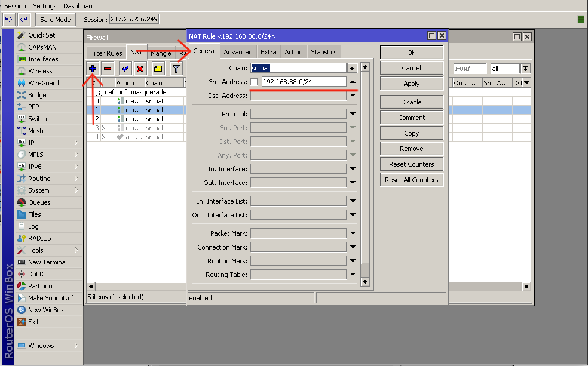This screenshot has height=366, width=588.
Task: Click the funnel filter icon
Action: 176,69
